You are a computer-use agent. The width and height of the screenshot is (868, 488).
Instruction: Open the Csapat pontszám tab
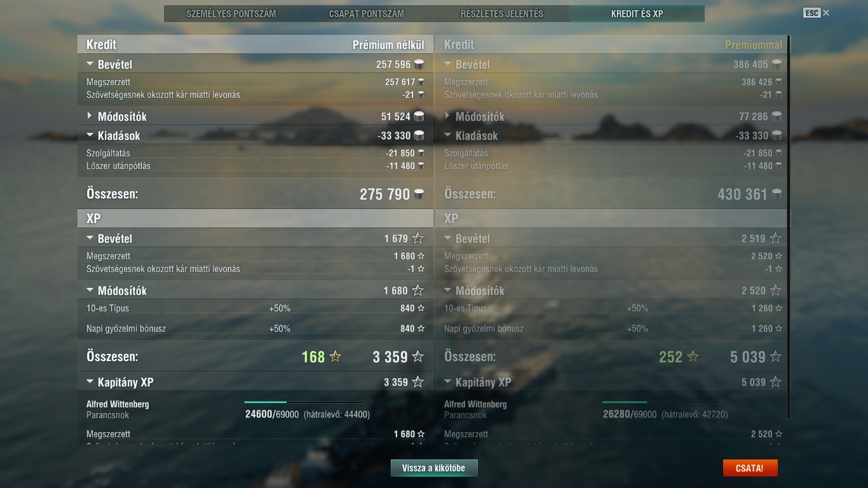click(367, 13)
